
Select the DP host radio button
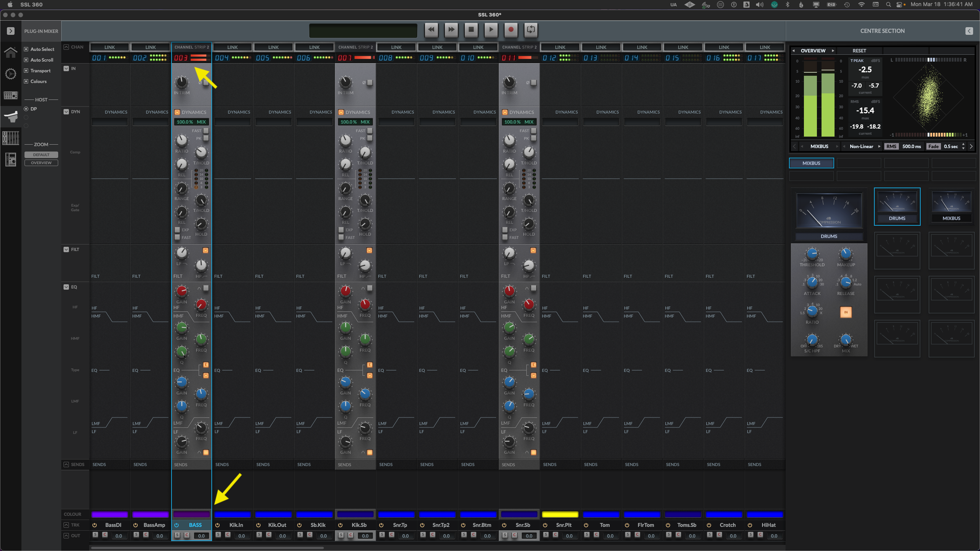pyautogui.click(x=26, y=109)
